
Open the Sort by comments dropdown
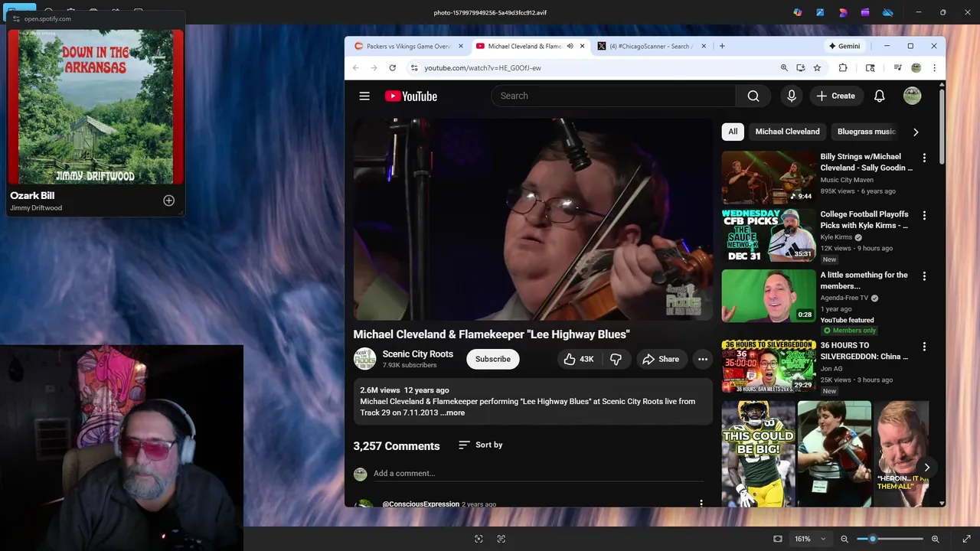(x=480, y=445)
